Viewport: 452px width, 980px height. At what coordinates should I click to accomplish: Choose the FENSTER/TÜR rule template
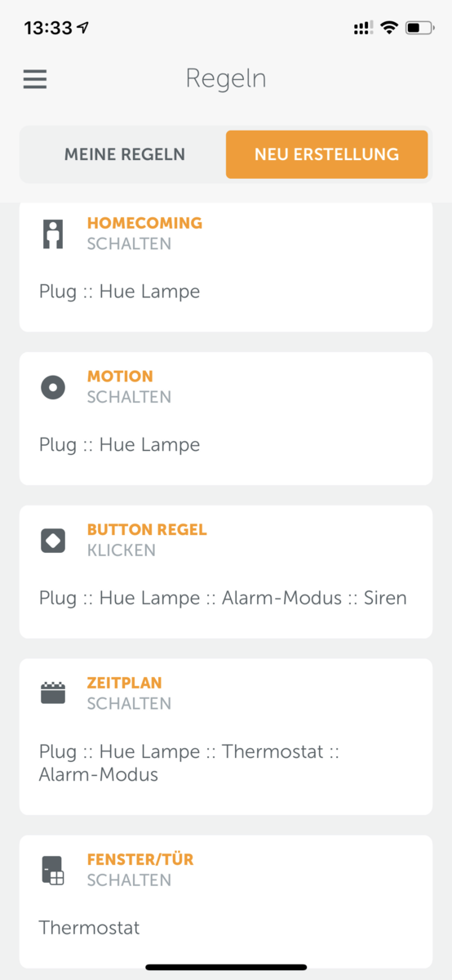pos(140,860)
